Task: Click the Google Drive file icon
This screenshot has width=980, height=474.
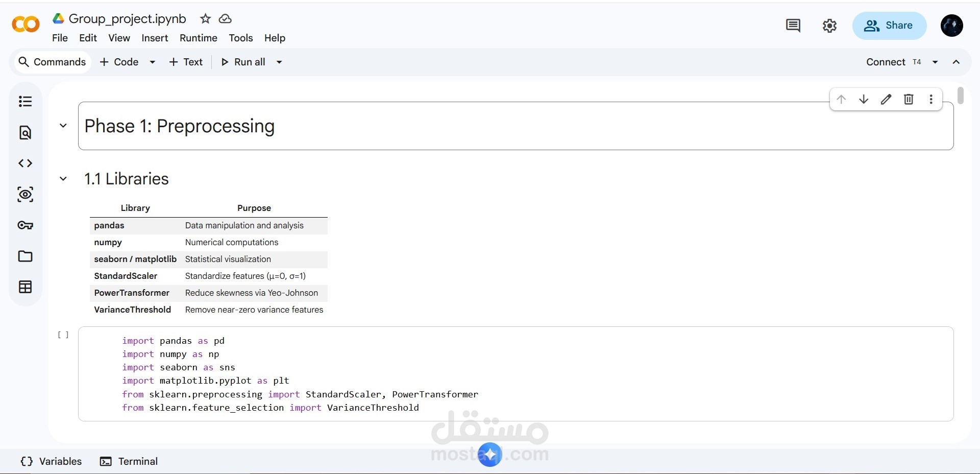Action: click(x=59, y=19)
